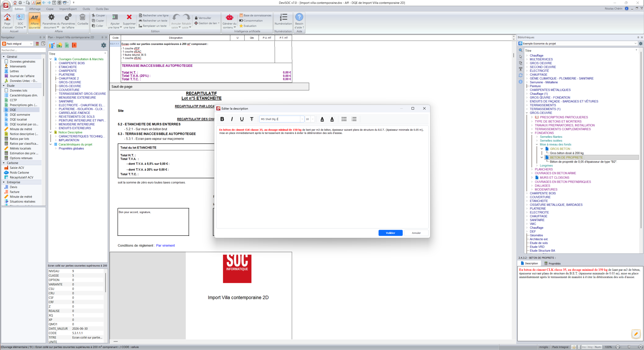Select the money icon in Plan panel

point(59,45)
